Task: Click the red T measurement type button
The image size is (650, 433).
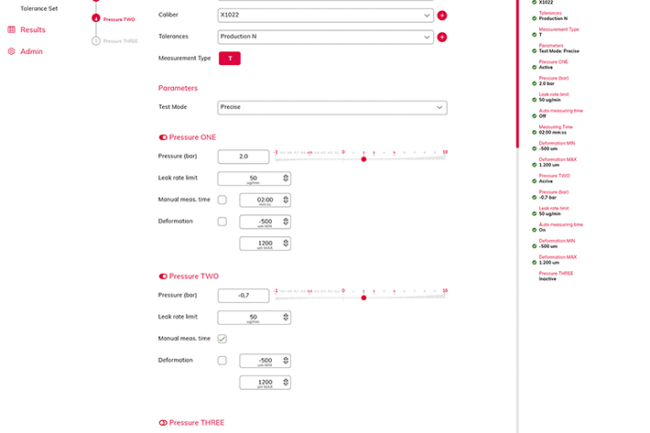Action: (230, 58)
